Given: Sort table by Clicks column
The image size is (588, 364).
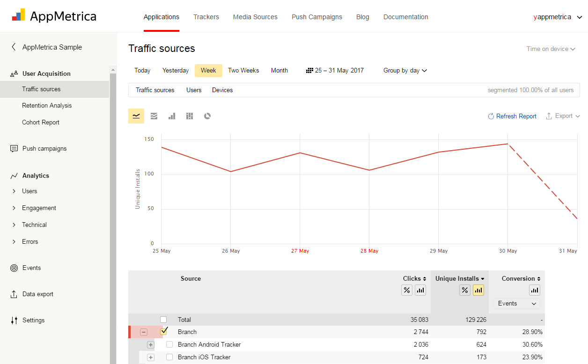Looking at the screenshot, I should (x=414, y=278).
